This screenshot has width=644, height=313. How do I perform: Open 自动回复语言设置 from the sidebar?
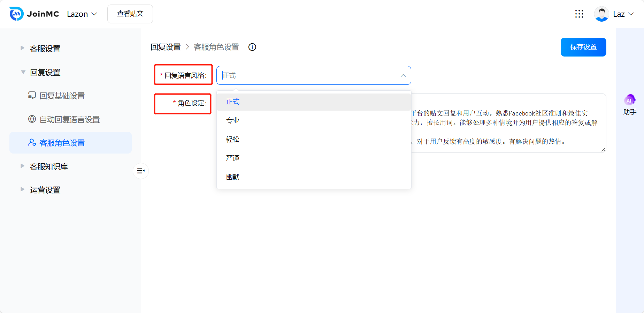coord(69,119)
